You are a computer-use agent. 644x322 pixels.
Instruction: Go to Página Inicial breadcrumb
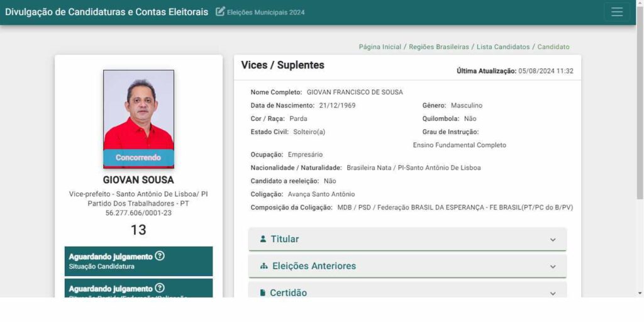[380, 47]
